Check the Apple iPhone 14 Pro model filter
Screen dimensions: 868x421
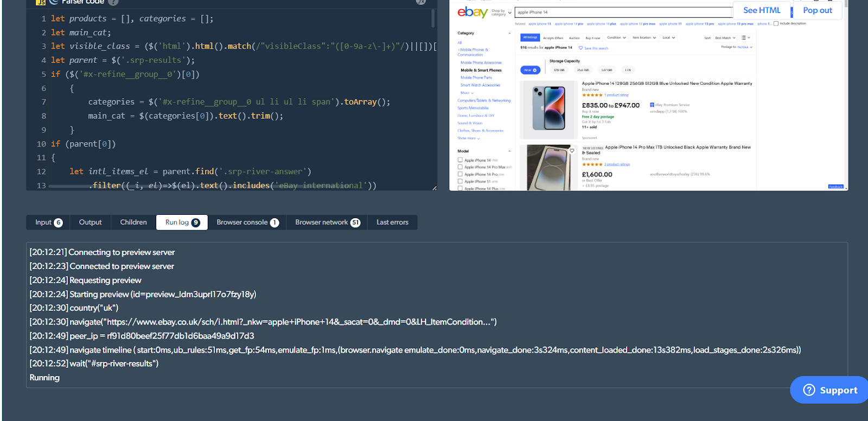pos(460,174)
